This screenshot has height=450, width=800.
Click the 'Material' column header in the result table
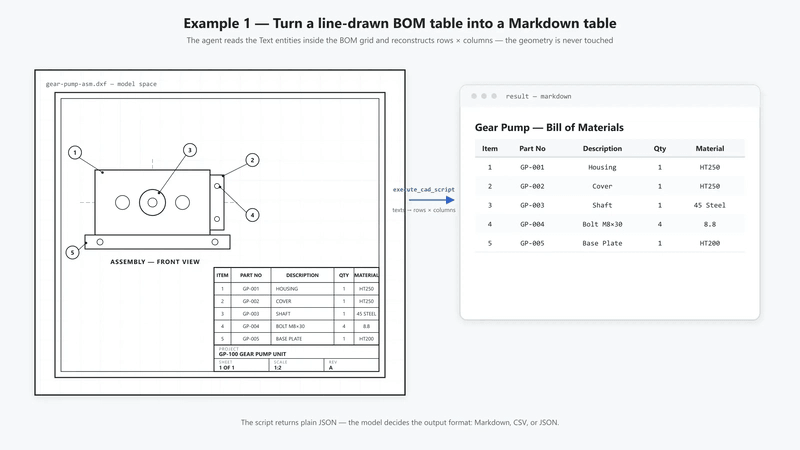710,148
